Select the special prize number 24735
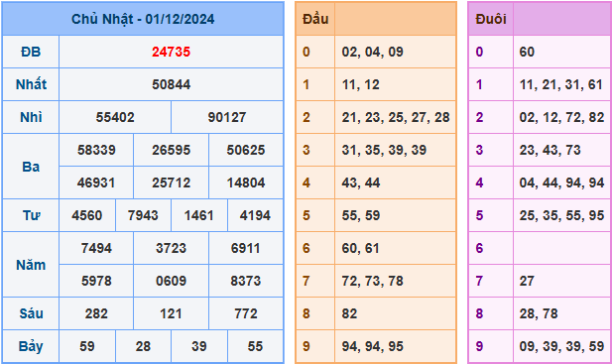Image resolution: width=612 pixels, height=364 pixels. (x=171, y=52)
